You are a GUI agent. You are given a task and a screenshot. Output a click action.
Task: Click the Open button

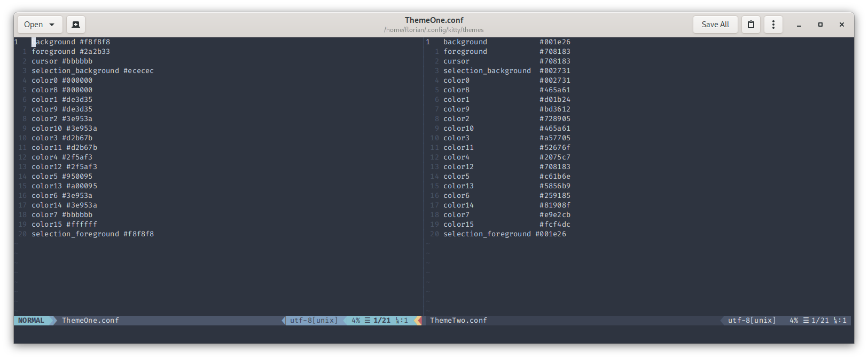click(40, 25)
